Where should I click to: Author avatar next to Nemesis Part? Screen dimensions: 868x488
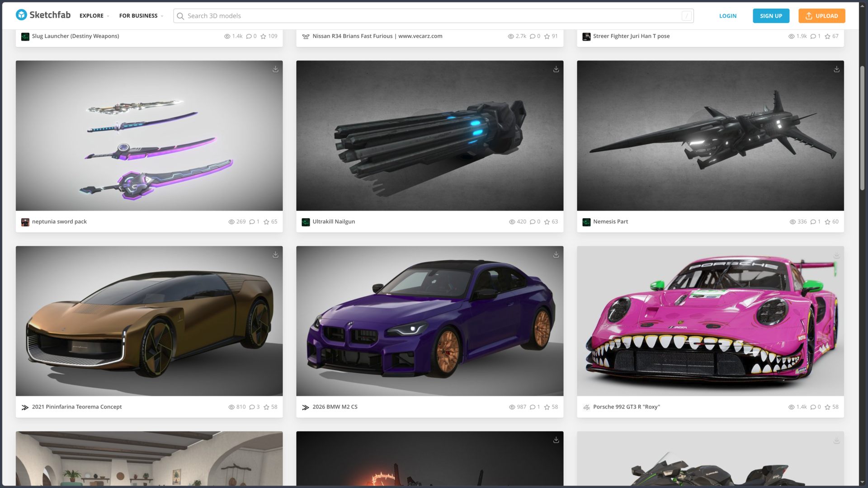(x=586, y=222)
